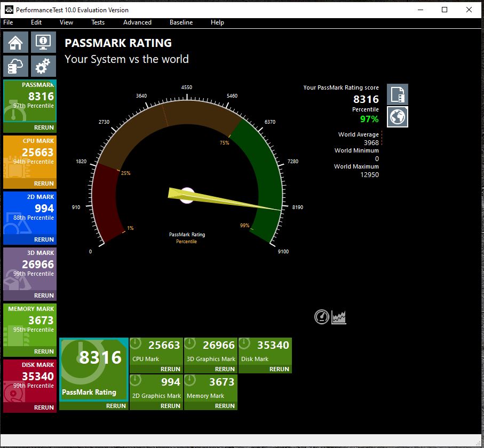Open the System Information monitor icon
Viewport: 484px width, 448px height.
pos(44,42)
